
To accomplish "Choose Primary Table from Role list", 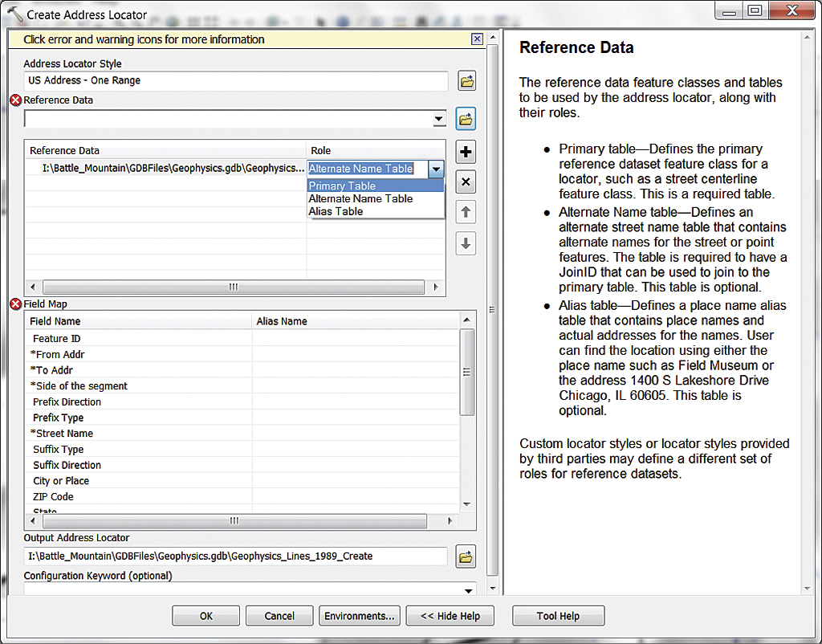I will [376, 185].
